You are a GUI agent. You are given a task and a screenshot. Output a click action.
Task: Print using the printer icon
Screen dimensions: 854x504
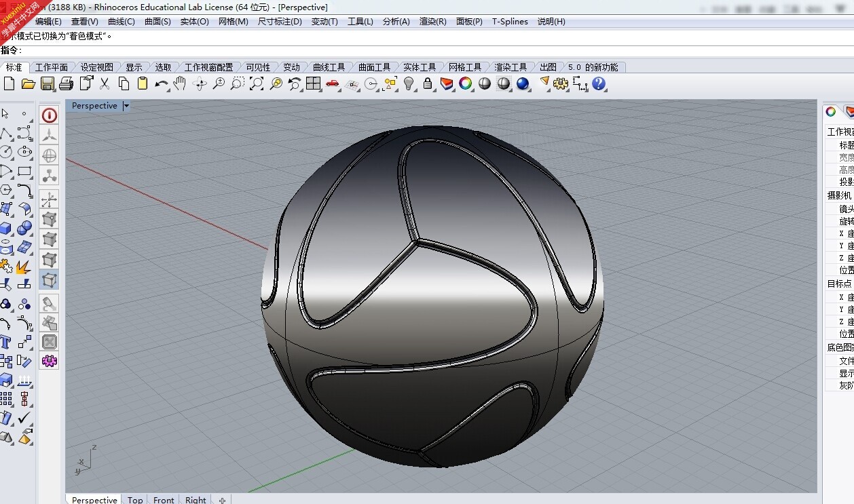click(66, 83)
